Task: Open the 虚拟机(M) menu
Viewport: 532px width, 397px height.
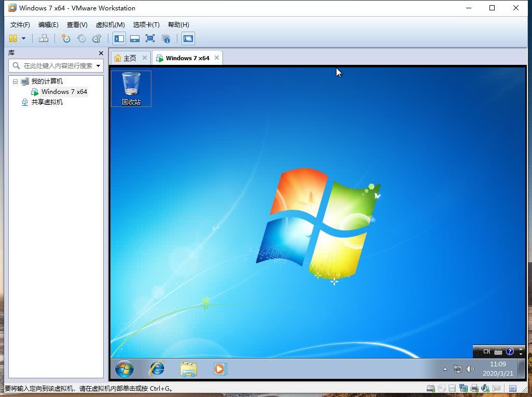Action: pyautogui.click(x=110, y=25)
